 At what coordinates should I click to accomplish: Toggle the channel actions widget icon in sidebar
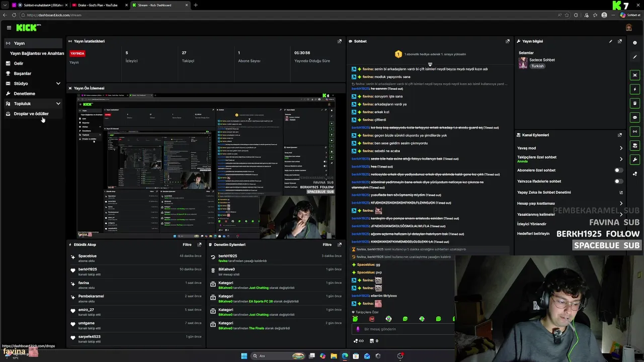pos(635,145)
